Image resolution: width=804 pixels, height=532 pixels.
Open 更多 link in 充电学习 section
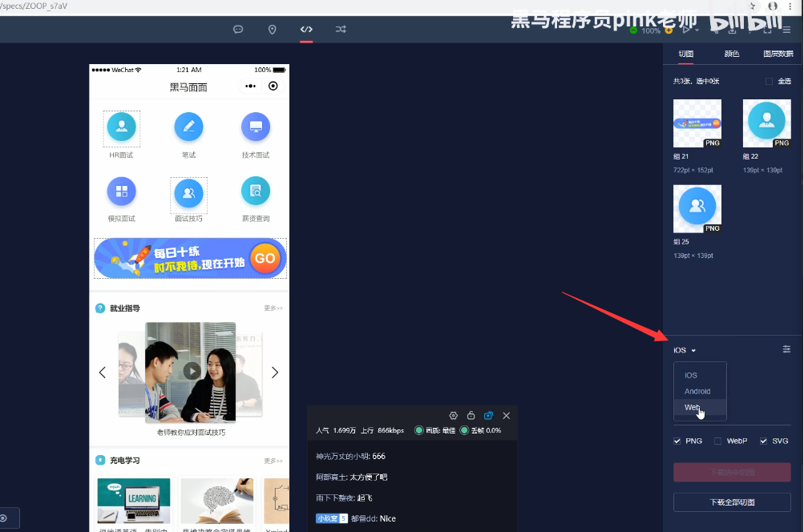(273, 461)
